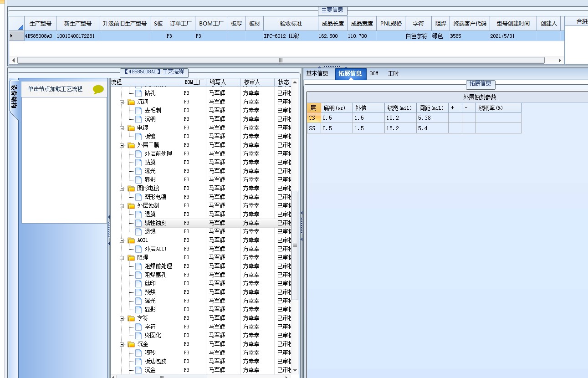Click the 15.2 line width cell
Image resolution: width=588 pixels, height=378 pixels.
[x=400, y=128]
